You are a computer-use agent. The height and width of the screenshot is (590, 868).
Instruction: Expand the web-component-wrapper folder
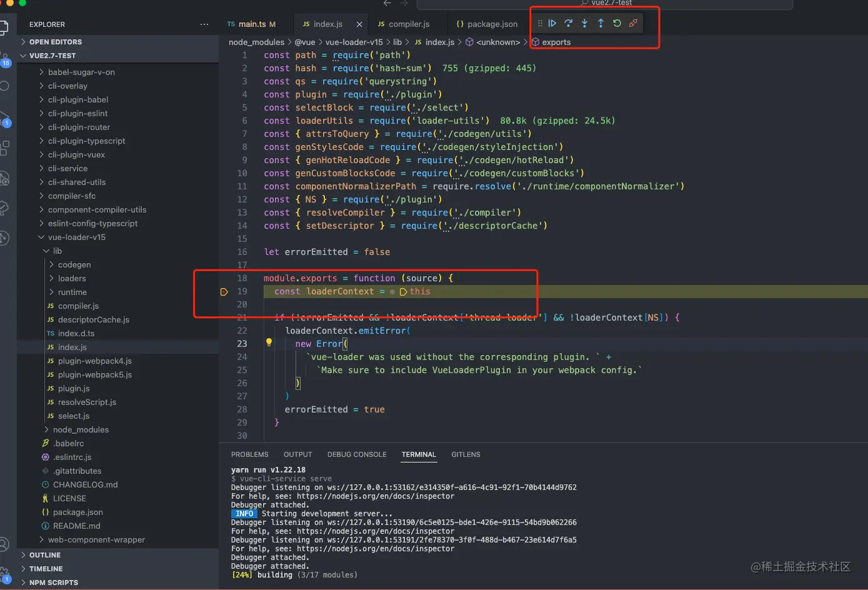117,540
